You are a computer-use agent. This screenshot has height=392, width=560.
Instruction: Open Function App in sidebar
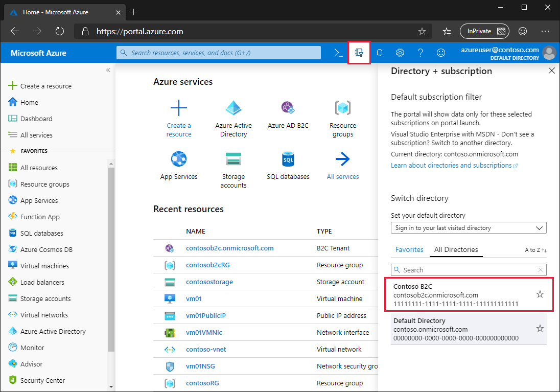coord(34,217)
